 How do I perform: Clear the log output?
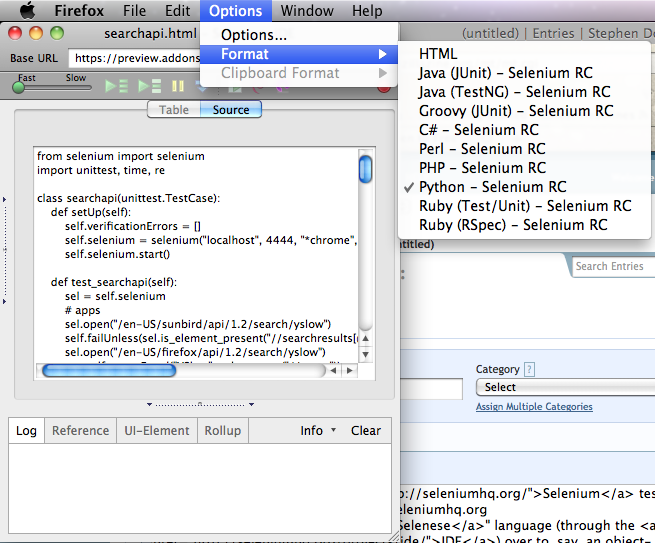pos(366,430)
